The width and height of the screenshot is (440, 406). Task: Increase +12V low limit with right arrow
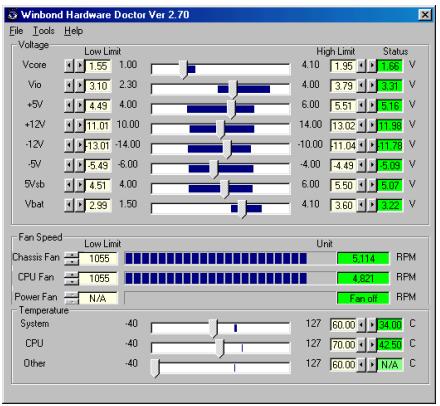point(80,126)
